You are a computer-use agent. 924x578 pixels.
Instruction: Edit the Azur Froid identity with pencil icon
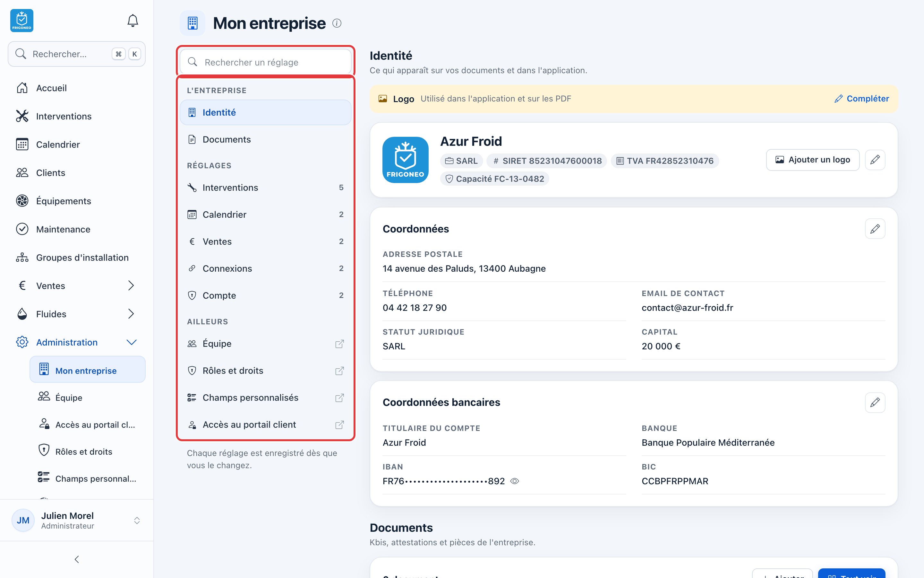(x=875, y=160)
